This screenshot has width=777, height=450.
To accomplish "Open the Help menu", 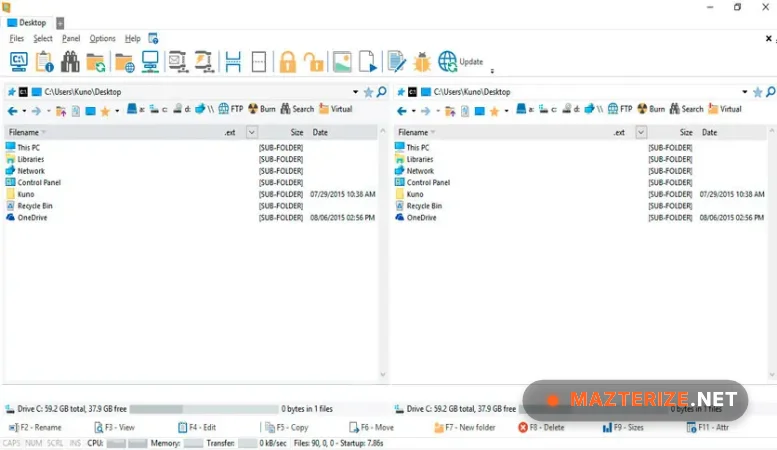I will pyautogui.click(x=132, y=39).
